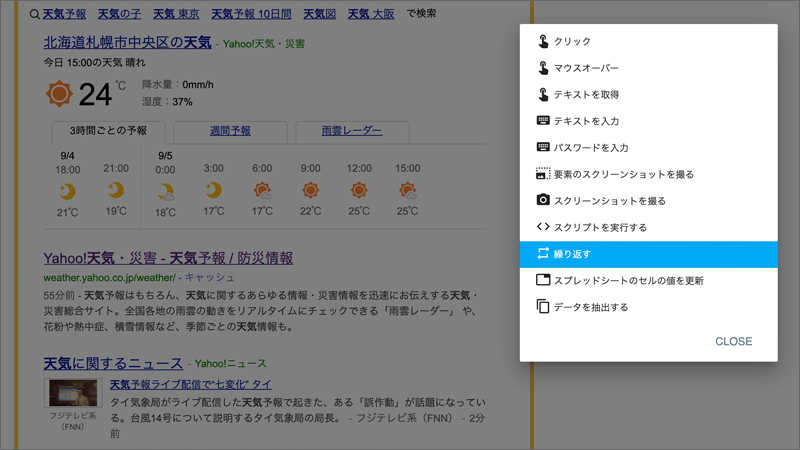Open the 天気 大阪 suggestion link
The height and width of the screenshot is (450, 800).
tap(371, 14)
